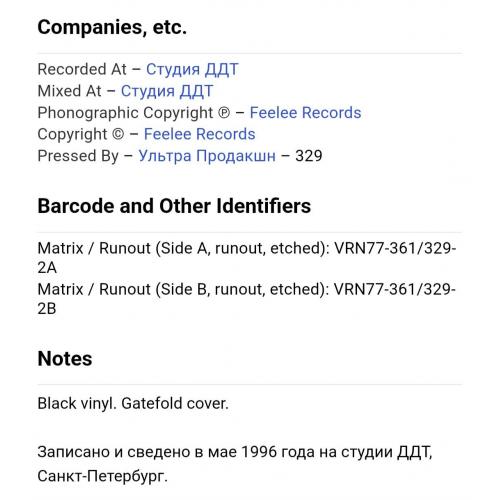Viewport: 500px width, 500px height.
Task: Open Студия ДДТ link beside Recorded At
Action: point(192,70)
